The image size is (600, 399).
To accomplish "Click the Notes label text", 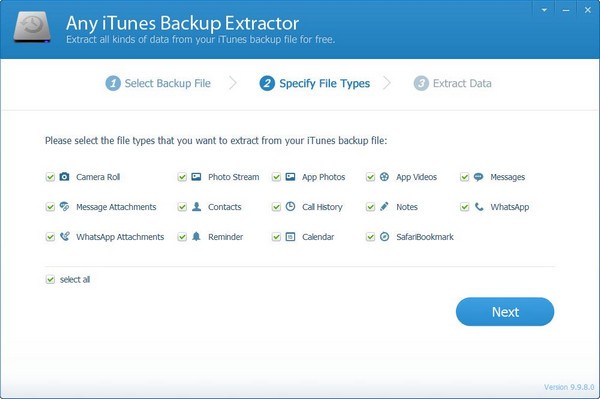I will (407, 207).
